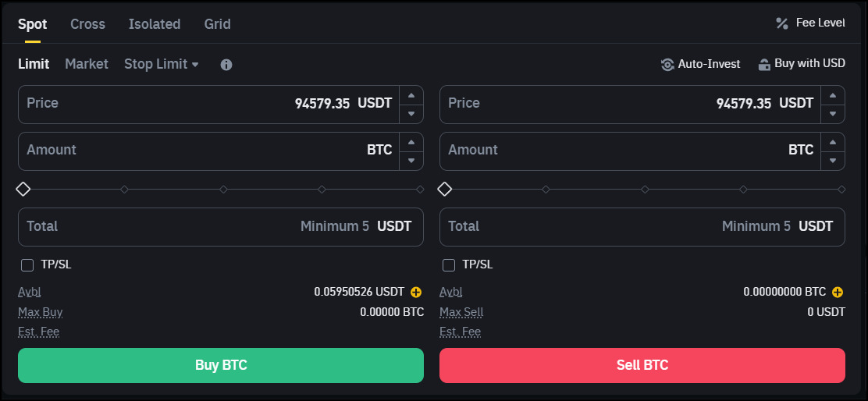The width and height of the screenshot is (868, 401).
Task: Click the buy Total input field
Action: 221,227
